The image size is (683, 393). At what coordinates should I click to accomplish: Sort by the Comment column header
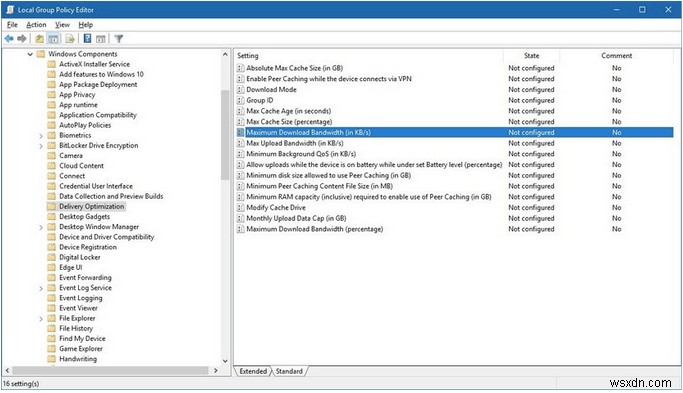(616, 56)
